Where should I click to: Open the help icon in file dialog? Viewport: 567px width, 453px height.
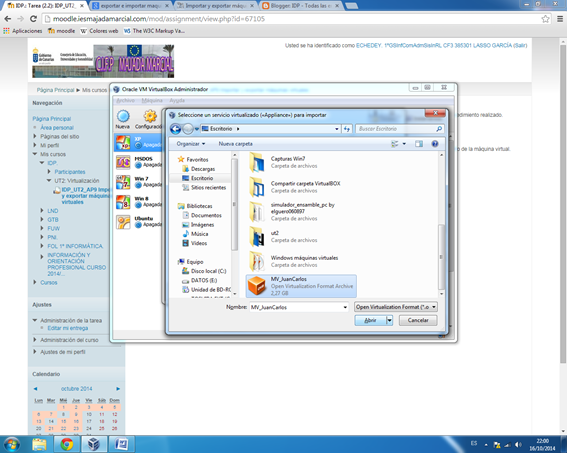(435, 144)
